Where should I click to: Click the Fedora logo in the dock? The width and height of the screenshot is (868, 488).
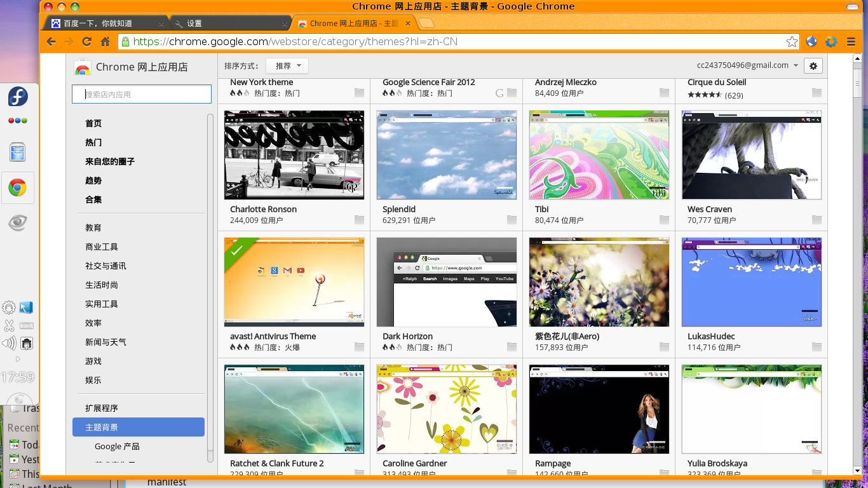click(18, 97)
